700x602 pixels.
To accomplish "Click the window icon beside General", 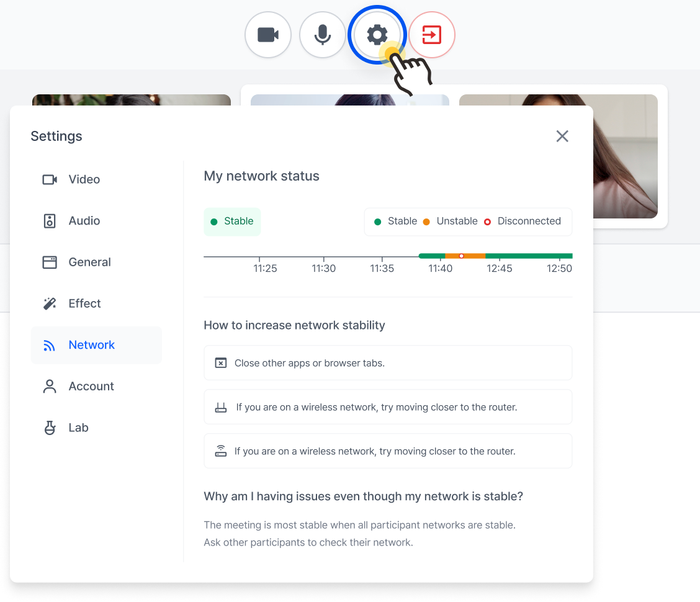I will pos(50,262).
